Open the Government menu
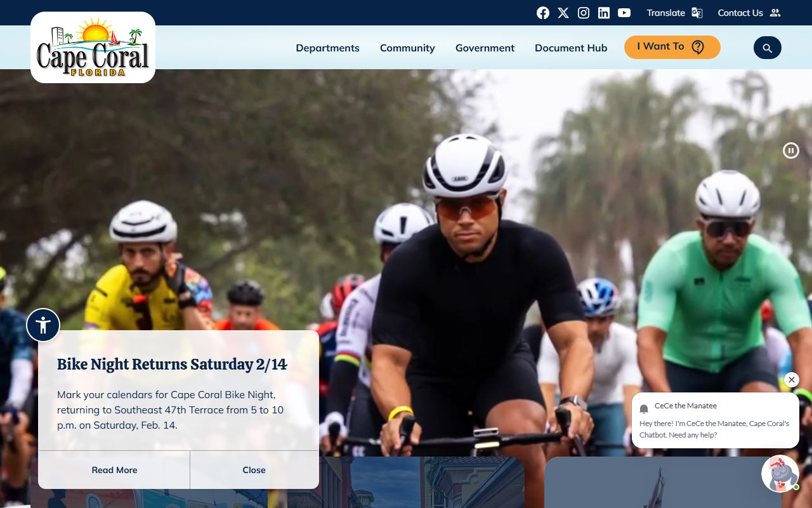This screenshot has width=812, height=508. [485, 48]
